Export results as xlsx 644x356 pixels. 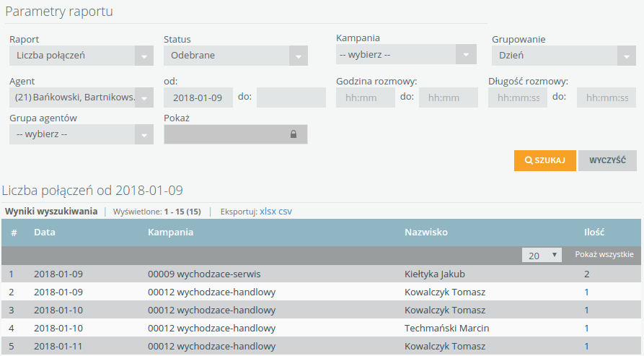tap(268, 212)
